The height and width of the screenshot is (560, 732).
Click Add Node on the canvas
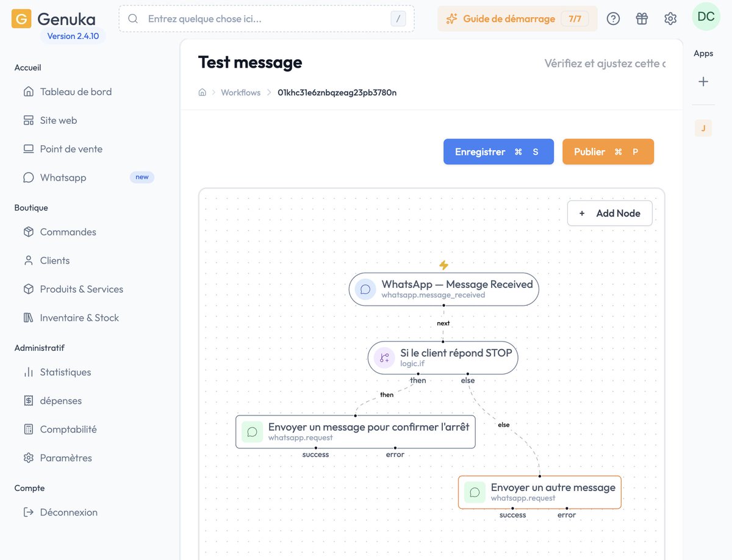(x=609, y=213)
